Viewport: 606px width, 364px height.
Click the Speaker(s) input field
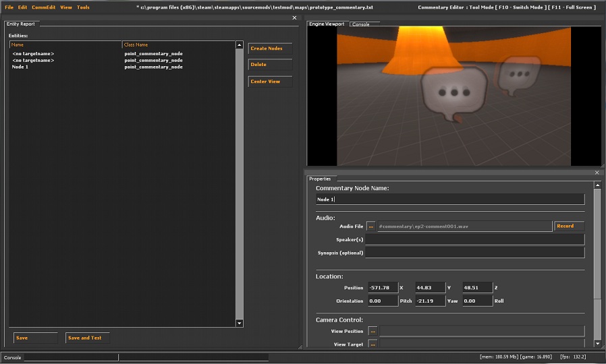pyautogui.click(x=475, y=239)
